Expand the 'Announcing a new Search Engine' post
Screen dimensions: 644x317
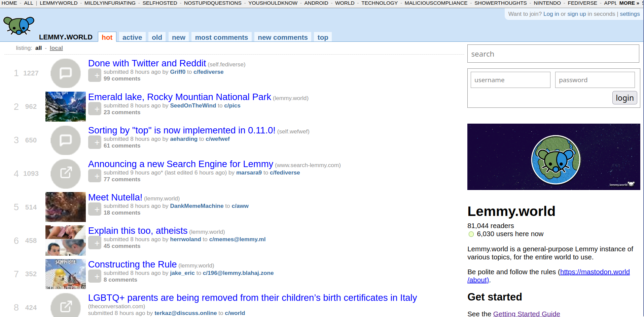pos(95,176)
